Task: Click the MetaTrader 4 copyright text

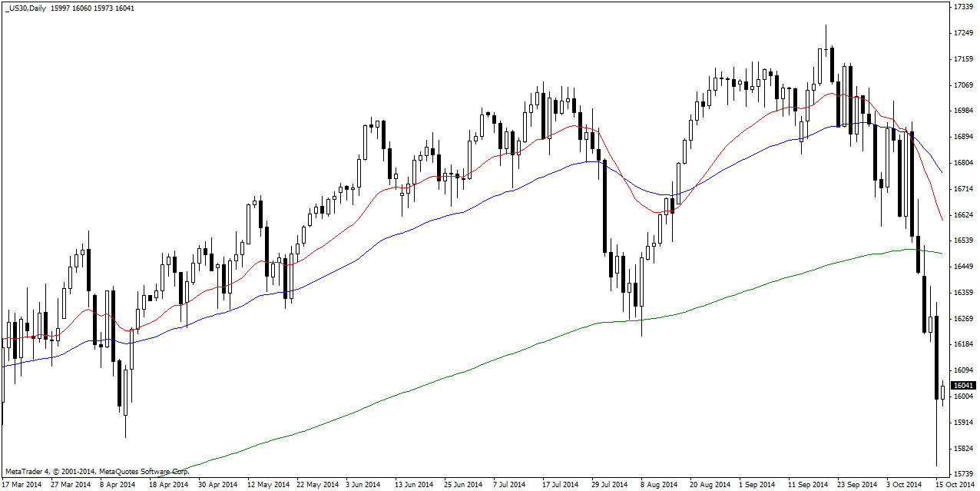Action: point(97,471)
